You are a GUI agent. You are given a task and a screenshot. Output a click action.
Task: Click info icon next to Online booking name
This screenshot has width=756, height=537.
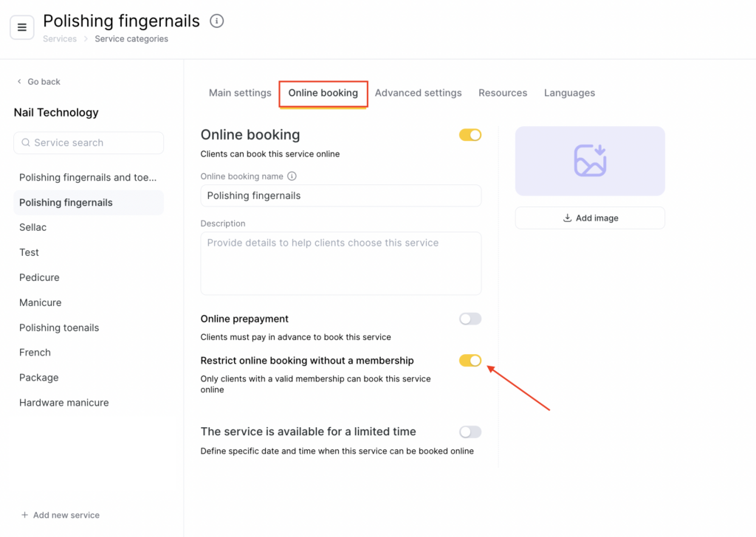[292, 176]
